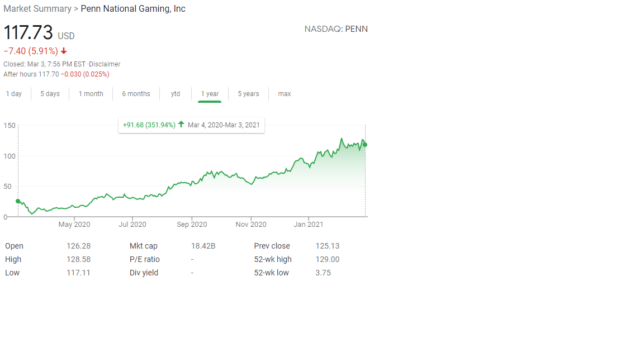Click the chart start point green dot
The image size is (644, 362).
18,201
